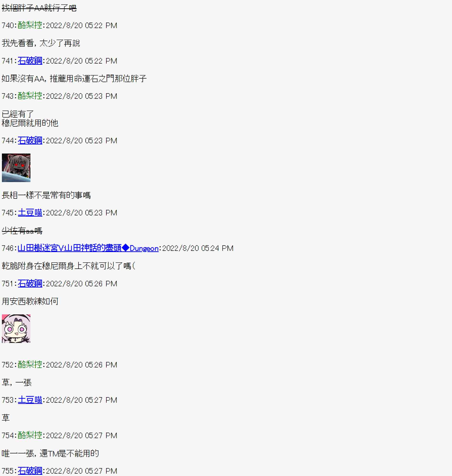Click the strikethrough text 找個胖子AA就行了吧

[x=39, y=8]
